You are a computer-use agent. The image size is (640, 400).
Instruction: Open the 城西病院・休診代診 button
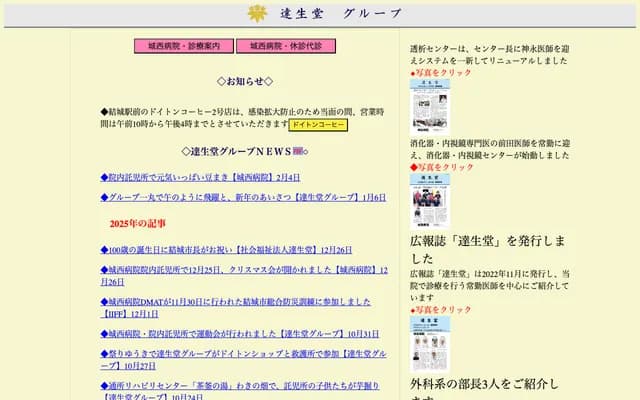286,46
